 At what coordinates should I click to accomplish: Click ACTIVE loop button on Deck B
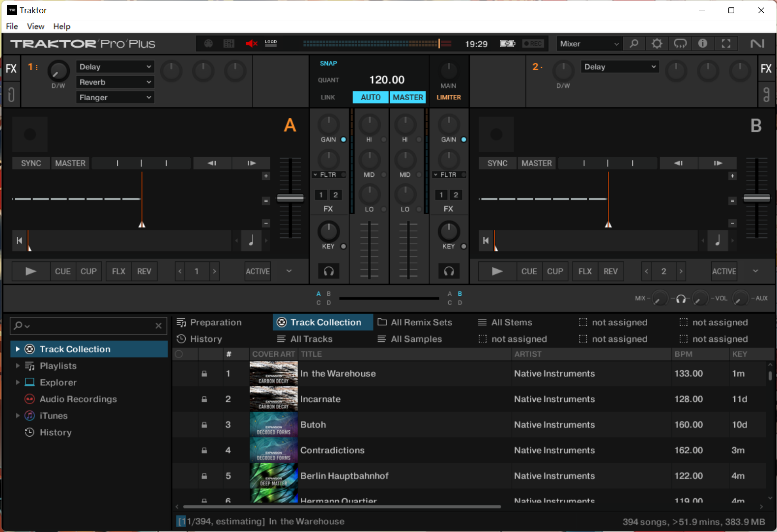tap(724, 271)
